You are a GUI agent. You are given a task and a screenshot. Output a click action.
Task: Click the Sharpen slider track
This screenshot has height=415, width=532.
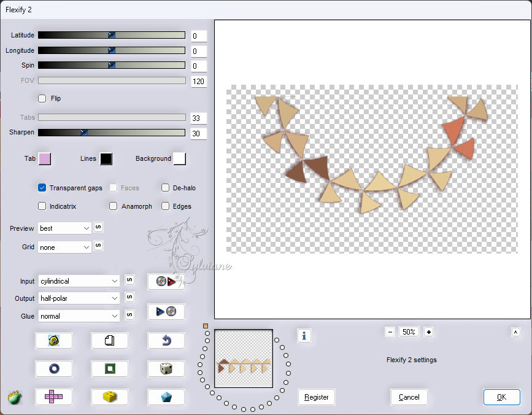[x=112, y=133]
